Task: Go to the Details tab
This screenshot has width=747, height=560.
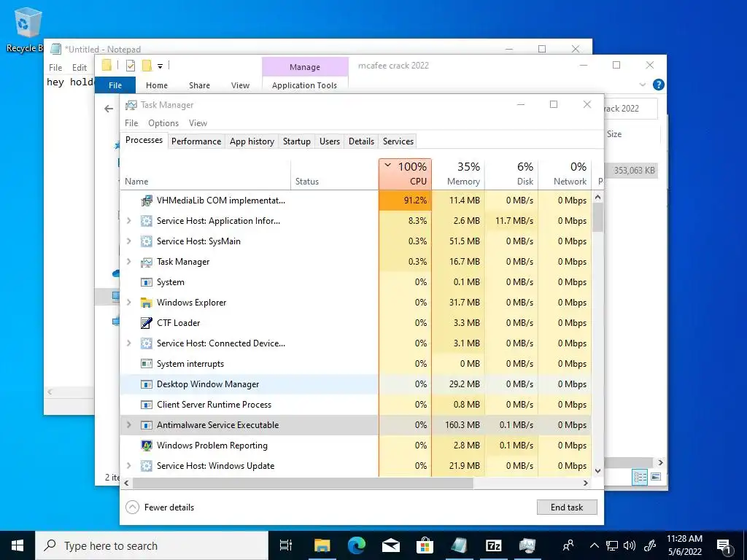Action: [x=361, y=141]
